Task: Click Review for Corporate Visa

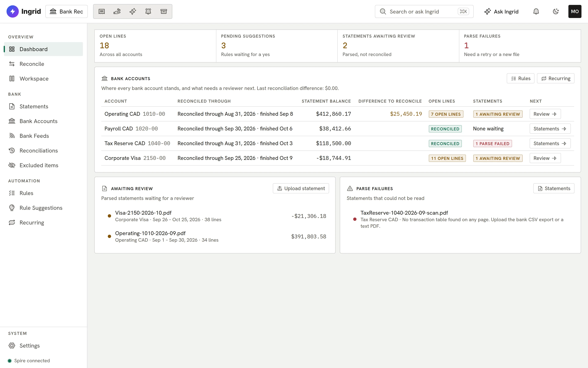Action: point(545,158)
